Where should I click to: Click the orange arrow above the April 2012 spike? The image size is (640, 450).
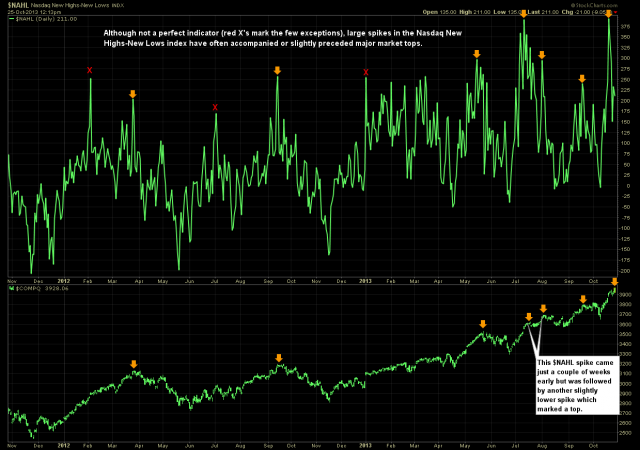pos(133,94)
